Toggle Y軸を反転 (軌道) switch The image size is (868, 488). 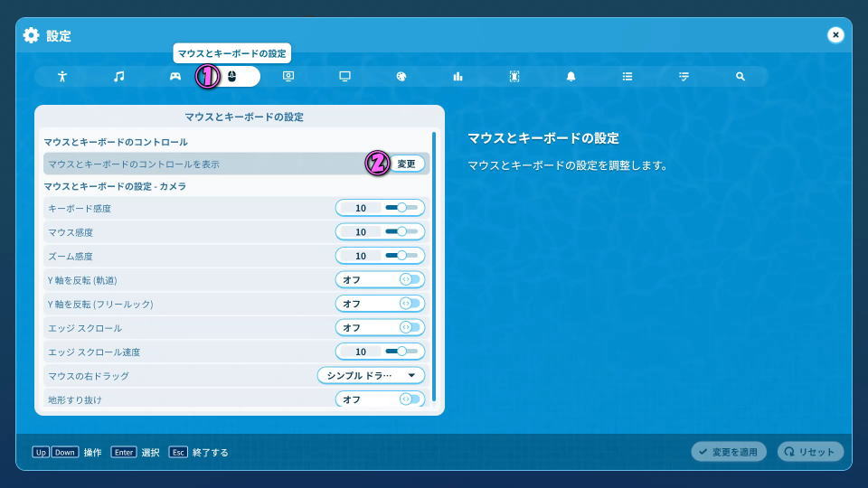pyautogui.click(x=409, y=280)
